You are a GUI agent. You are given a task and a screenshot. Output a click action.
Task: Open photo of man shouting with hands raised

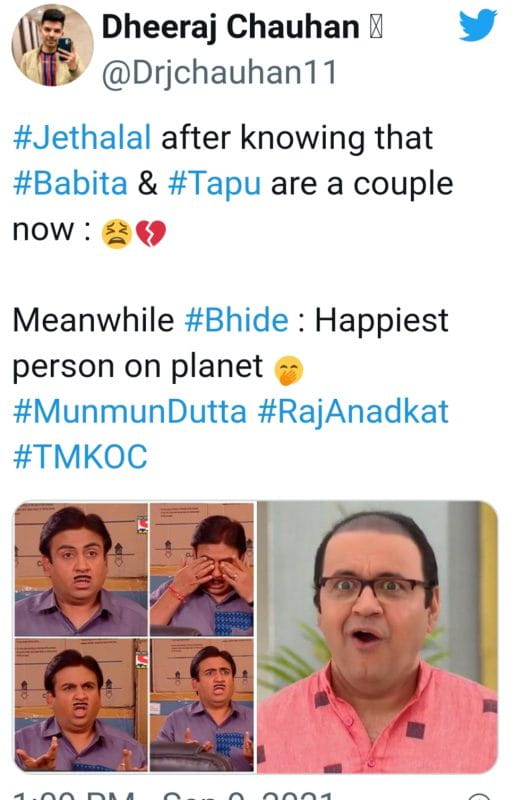81,705
